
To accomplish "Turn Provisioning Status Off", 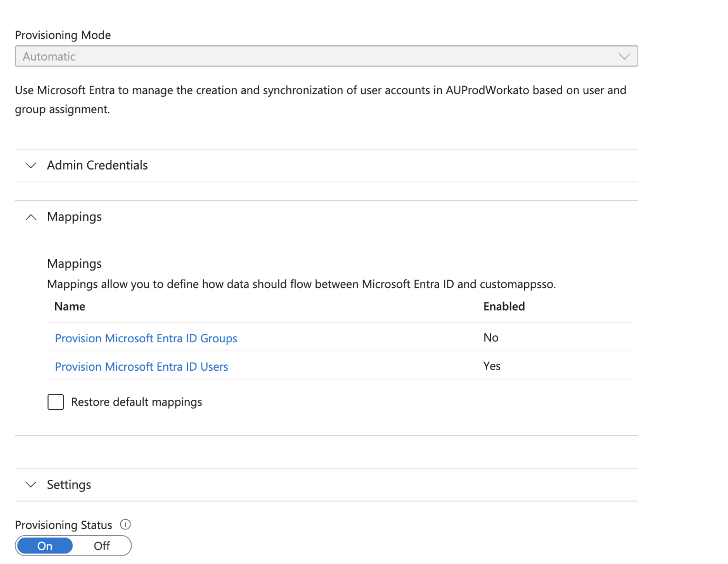I will click(x=101, y=546).
